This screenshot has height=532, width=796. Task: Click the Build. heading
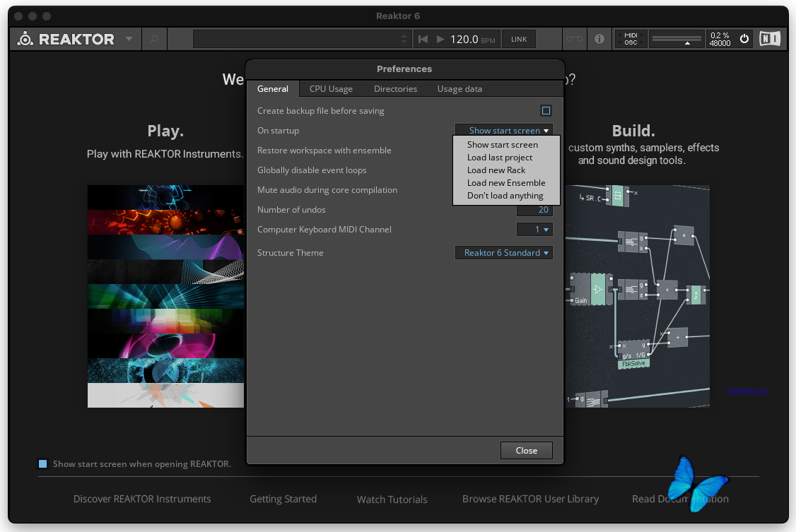(x=633, y=131)
